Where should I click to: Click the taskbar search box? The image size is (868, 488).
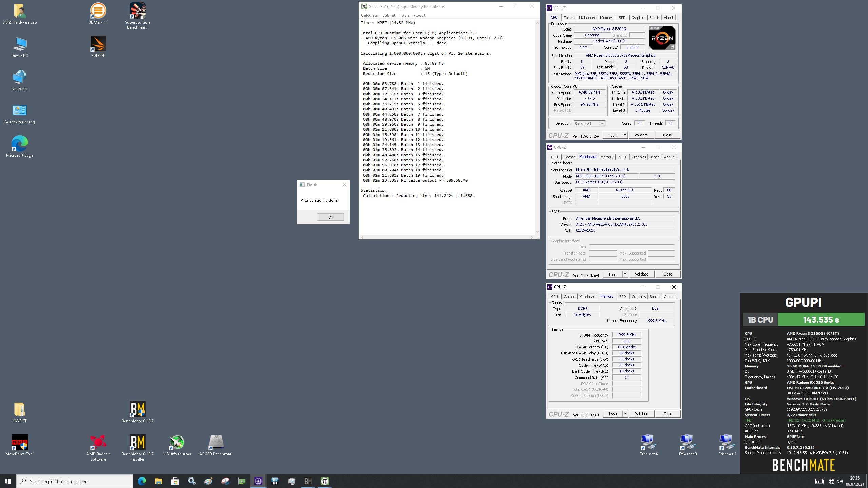(75, 481)
